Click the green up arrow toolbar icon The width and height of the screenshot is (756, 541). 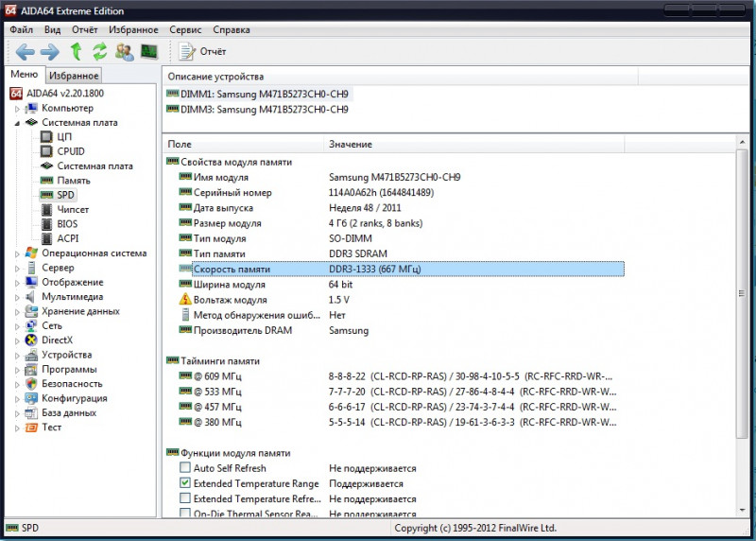[x=76, y=51]
